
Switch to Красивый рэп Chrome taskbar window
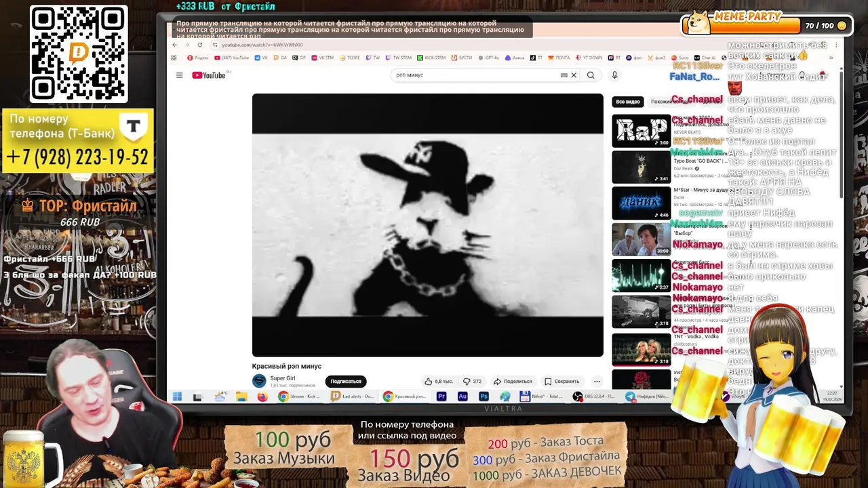click(x=404, y=396)
